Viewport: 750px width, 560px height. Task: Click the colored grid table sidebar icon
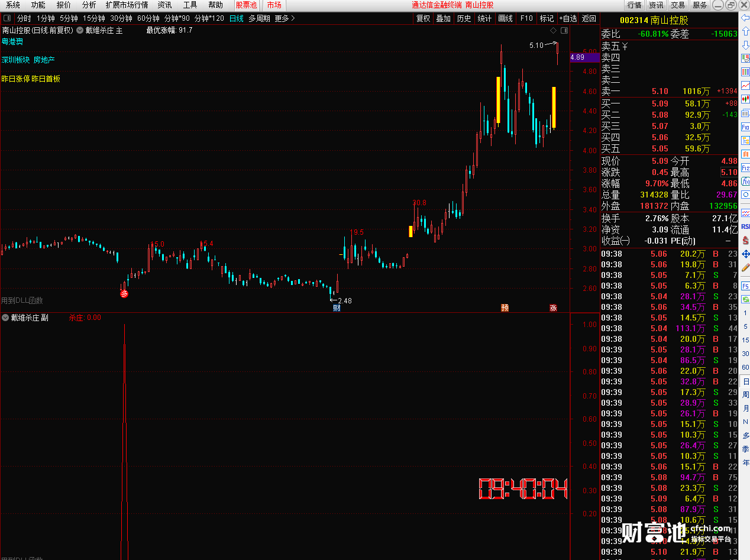point(745,72)
